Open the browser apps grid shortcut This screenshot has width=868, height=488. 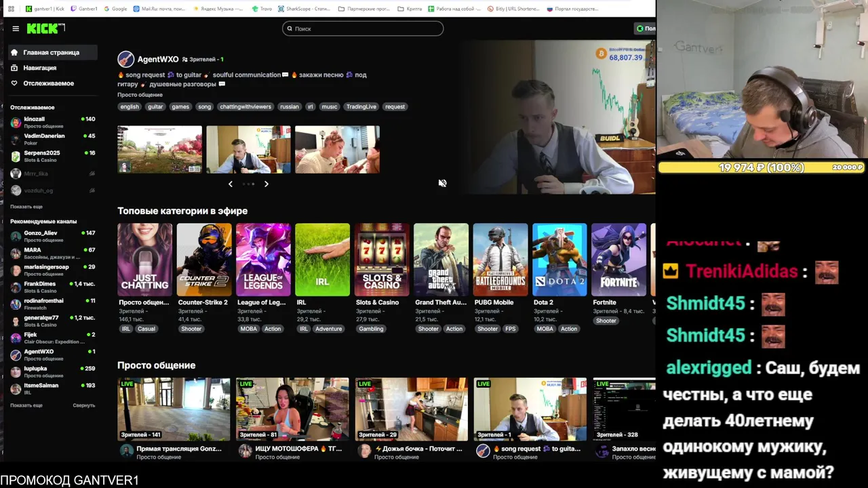click(11, 9)
